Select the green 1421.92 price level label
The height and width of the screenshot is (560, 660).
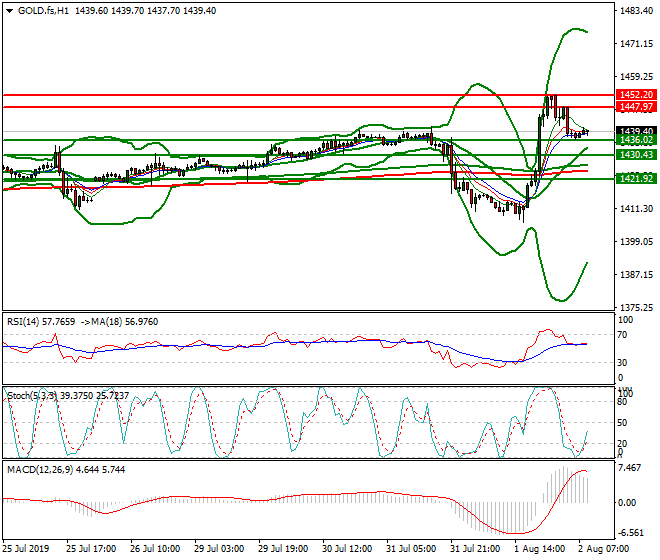pos(635,178)
